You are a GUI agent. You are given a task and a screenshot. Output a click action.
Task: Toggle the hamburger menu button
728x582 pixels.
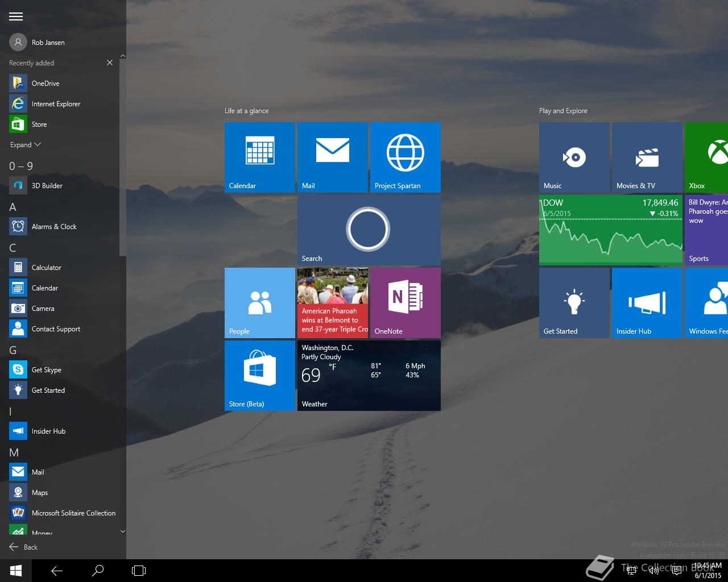point(16,16)
